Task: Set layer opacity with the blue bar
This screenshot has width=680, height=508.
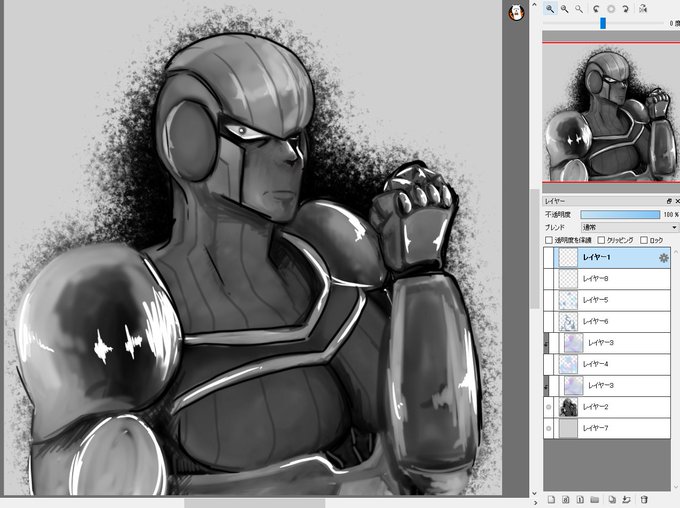Action: [x=620, y=214]
